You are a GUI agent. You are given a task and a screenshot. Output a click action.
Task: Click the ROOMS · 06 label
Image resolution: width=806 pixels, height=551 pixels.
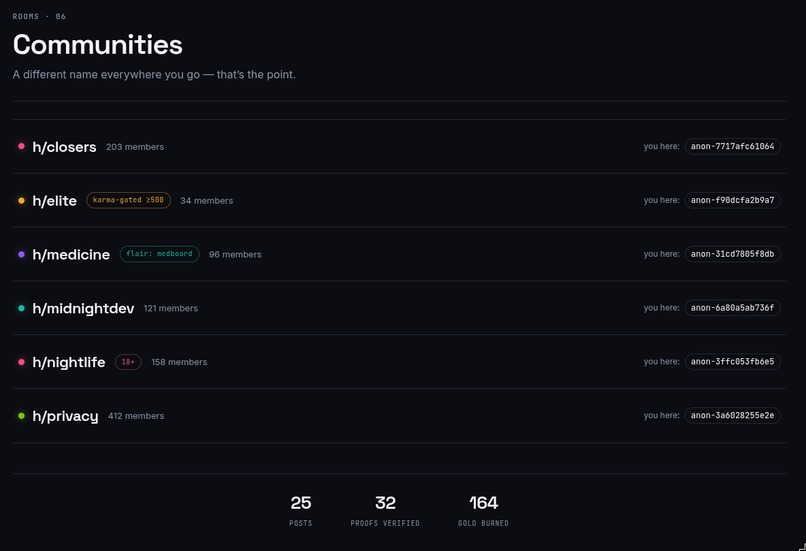39,16
